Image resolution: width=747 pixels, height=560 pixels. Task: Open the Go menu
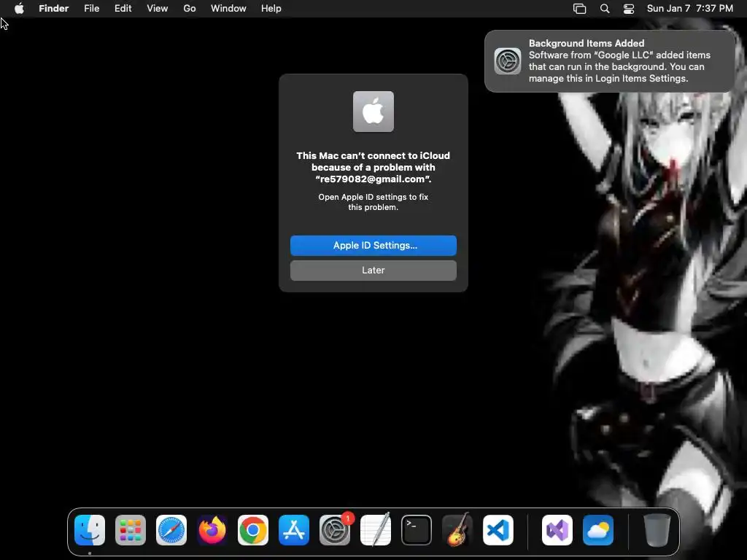point(190,9)
